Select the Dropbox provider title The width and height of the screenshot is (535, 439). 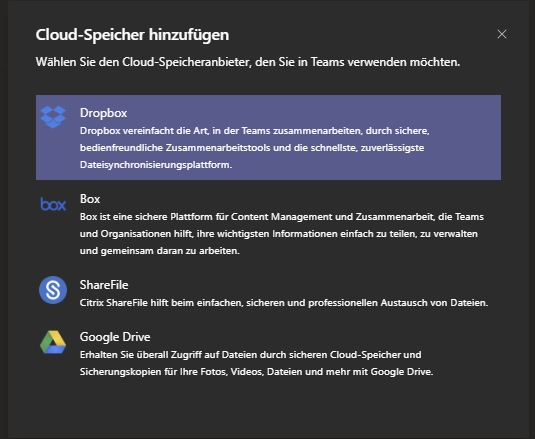click(x=103, y=113)
